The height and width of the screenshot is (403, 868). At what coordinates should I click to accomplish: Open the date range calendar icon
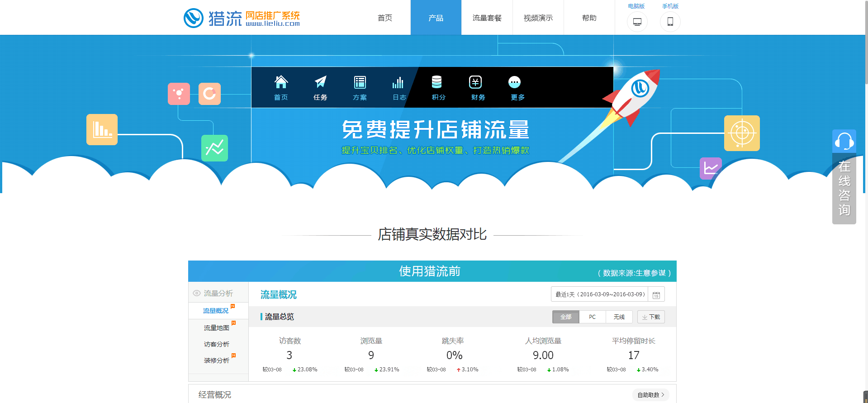[x=656, y=294]
